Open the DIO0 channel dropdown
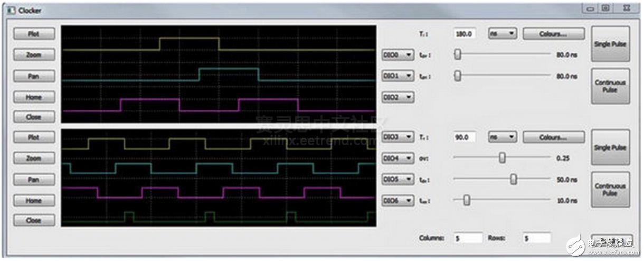Image resolution: width=644 pixels, height=261 pixels. pyautogui.click(x=397, y=54)
